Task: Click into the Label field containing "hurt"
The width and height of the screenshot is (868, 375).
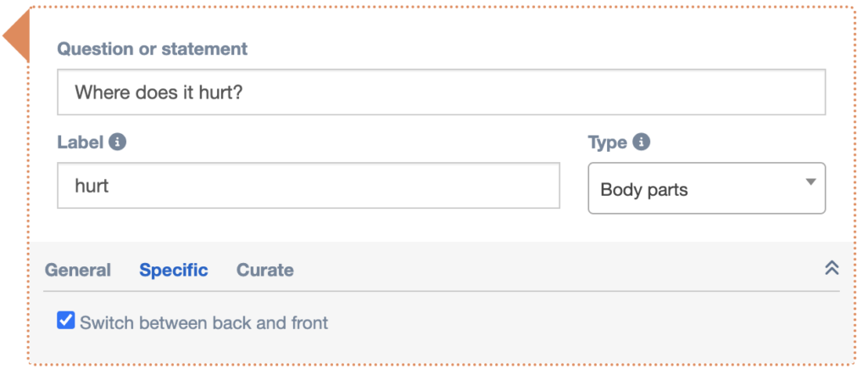Action: point(308,185)
